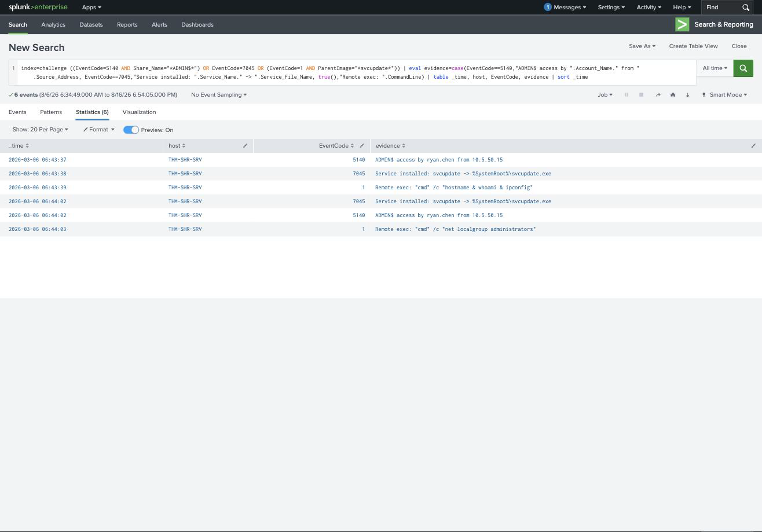Viewport: 762px width, 532px height.
Task: Pause the search job
Action: (627, 95)
